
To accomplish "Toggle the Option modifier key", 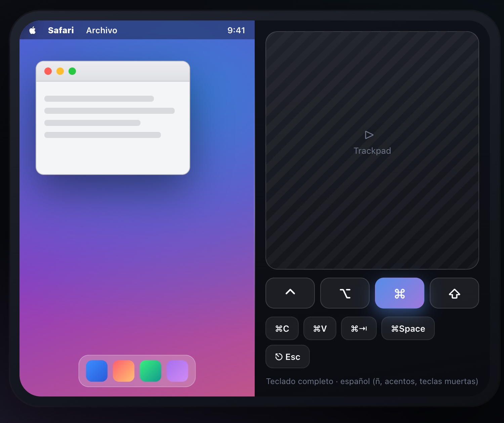I will point(345,293).
